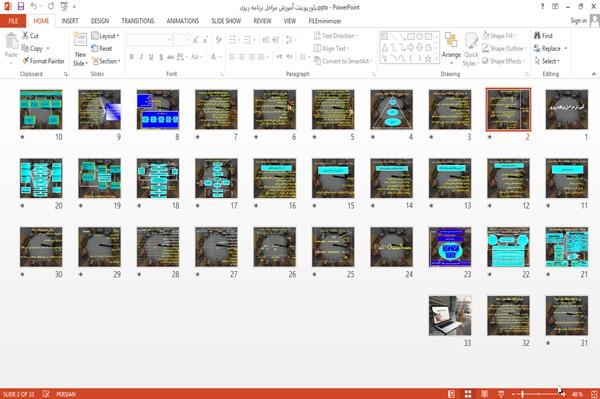Click the Normal view icon in status bar
This screenshot has height=399, width=600.
pos(452,394)
